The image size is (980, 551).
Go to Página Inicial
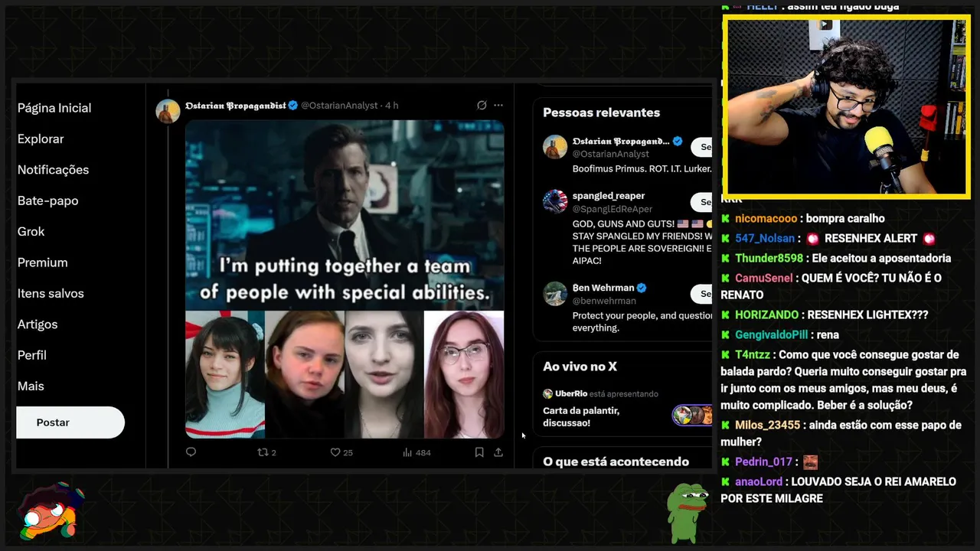point(54,108)
